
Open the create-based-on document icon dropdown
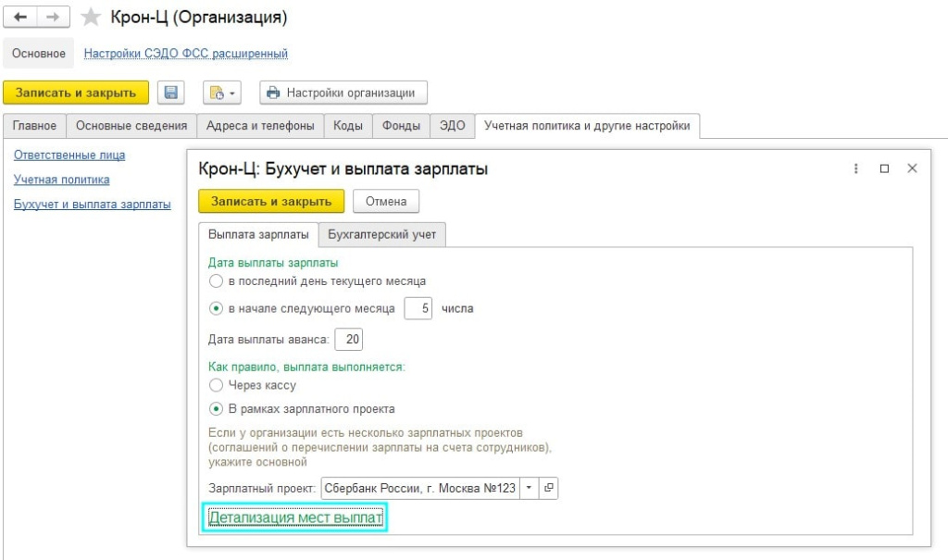pos(222,93)
